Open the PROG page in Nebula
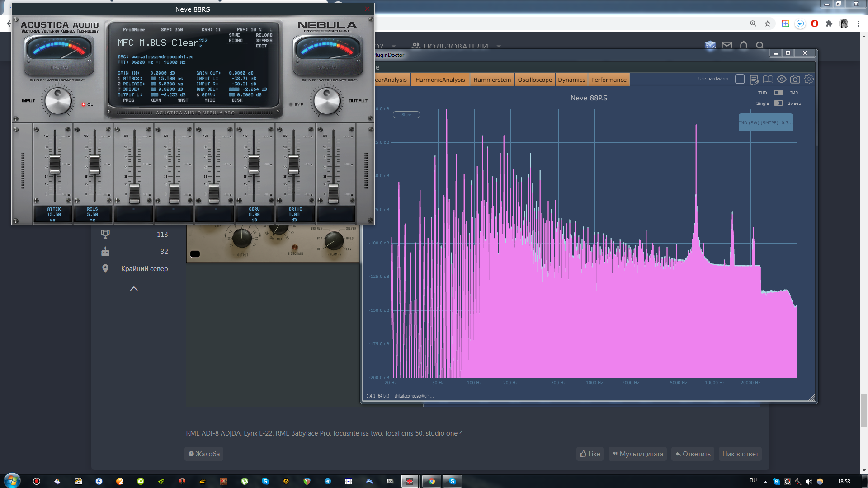Screen dimensions: 868x488 [128, 100]
